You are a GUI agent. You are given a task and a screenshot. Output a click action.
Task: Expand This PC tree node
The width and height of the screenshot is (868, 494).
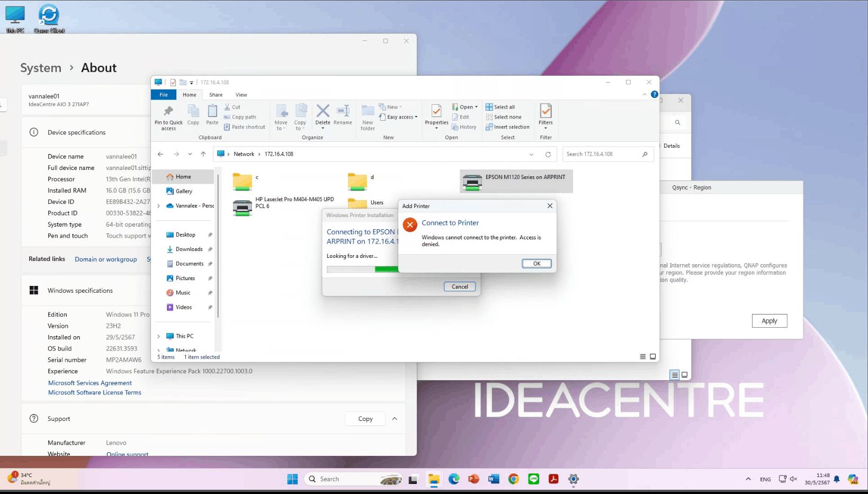pos(159,336)
